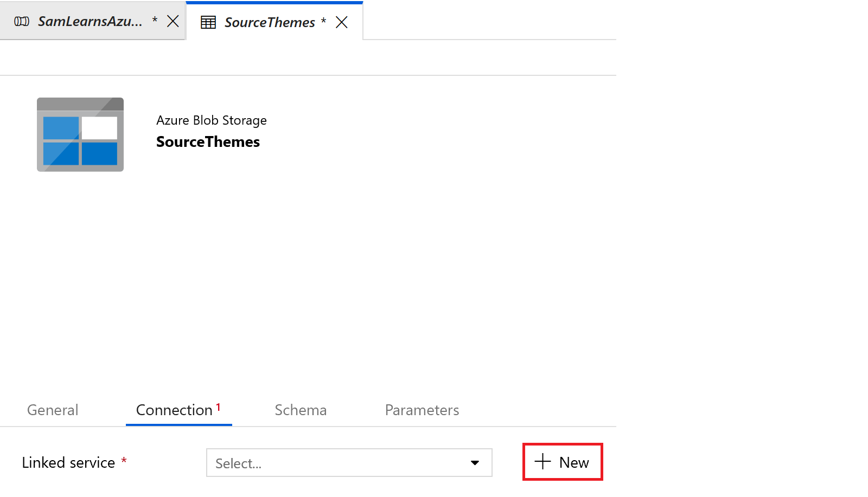Screen dimensions: 868x497
Task: Open the General properties tab
Action: click(53, 410)
